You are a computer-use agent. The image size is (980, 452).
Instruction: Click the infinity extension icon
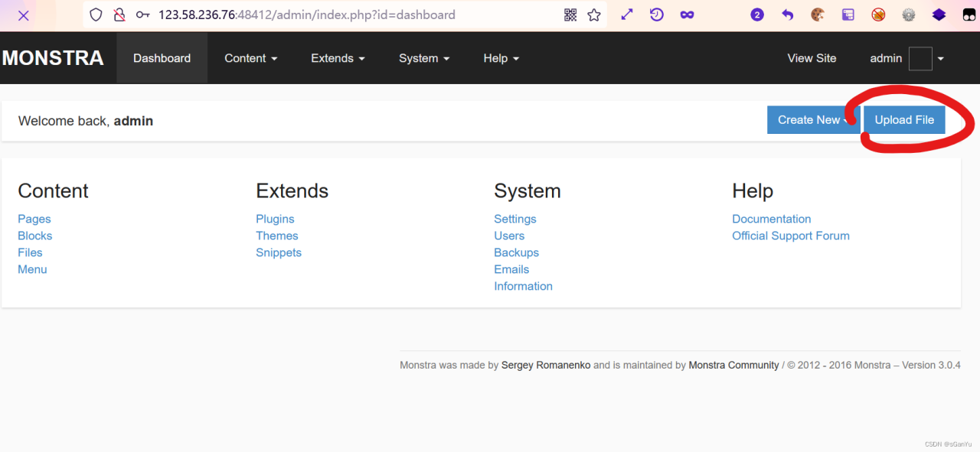coord(687,15)
